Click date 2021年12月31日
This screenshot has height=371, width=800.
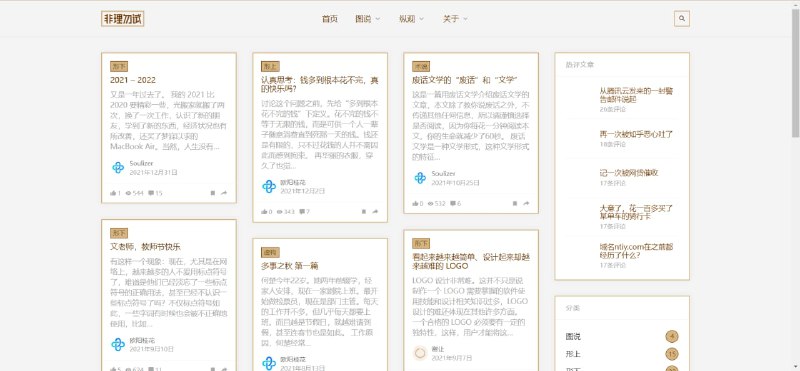(154, 172)
